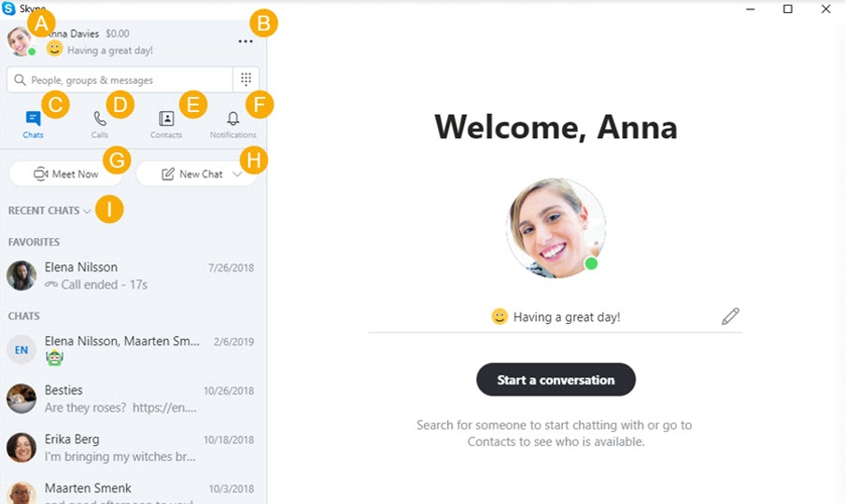Open the Besties group chat

pyautogui.click(x=134, y=399)
